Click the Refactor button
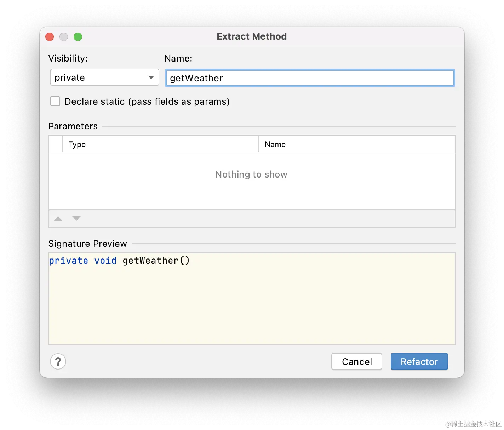504x430 pixels. (419, 361)
